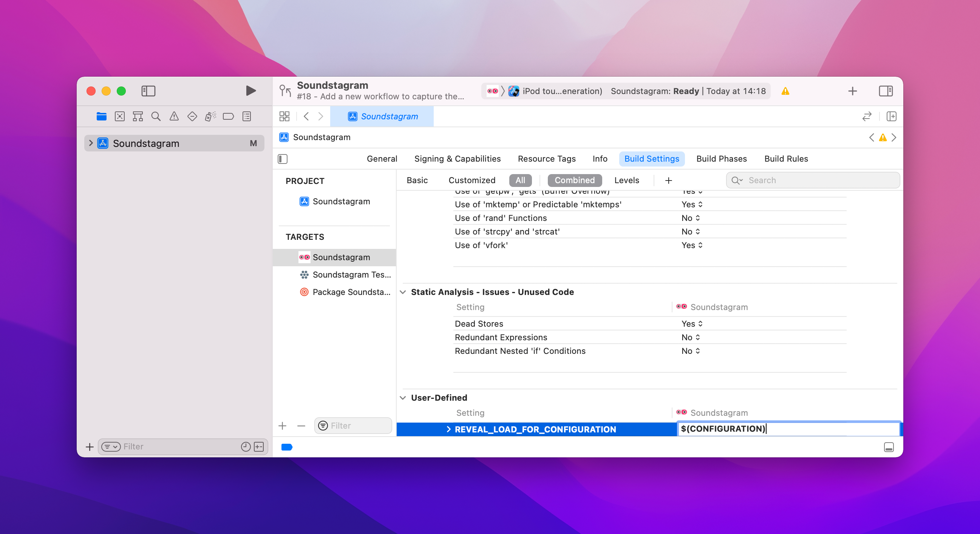Click the blue breakpoint tag icon
This screenshot has width=980, height=534.
coord(287,447)
